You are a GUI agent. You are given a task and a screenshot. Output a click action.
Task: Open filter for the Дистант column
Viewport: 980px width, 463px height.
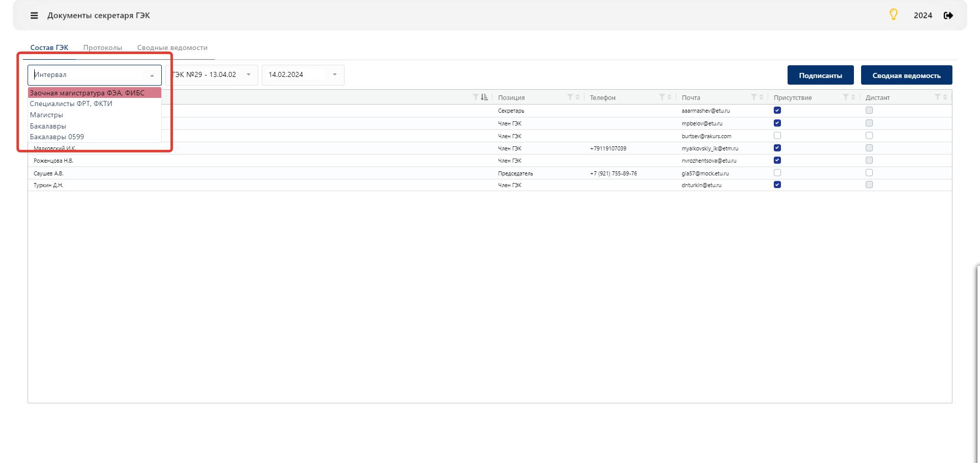(x=938, y=97)
